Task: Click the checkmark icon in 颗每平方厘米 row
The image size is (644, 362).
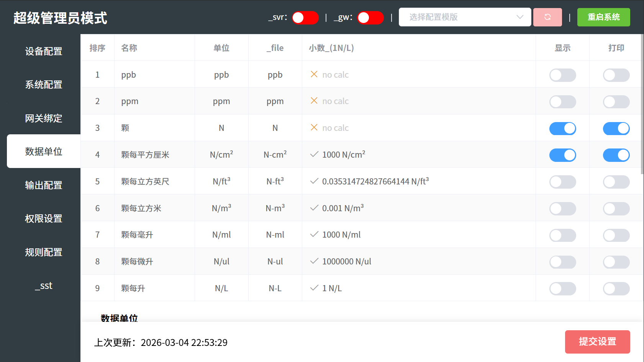Action: pos(314,154)
